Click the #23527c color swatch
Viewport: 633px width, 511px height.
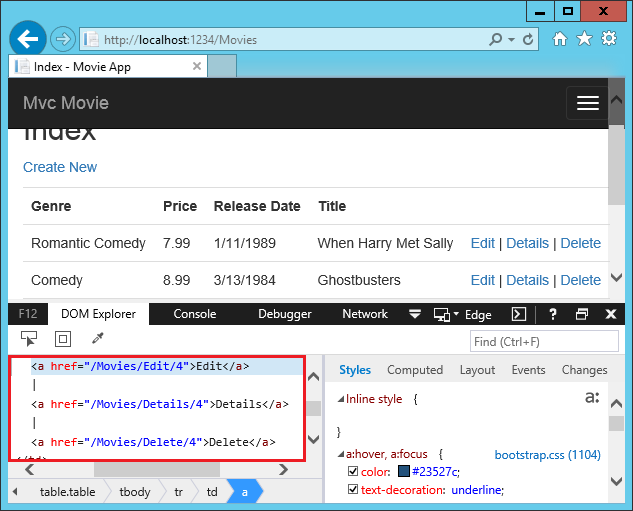point(404,472)
